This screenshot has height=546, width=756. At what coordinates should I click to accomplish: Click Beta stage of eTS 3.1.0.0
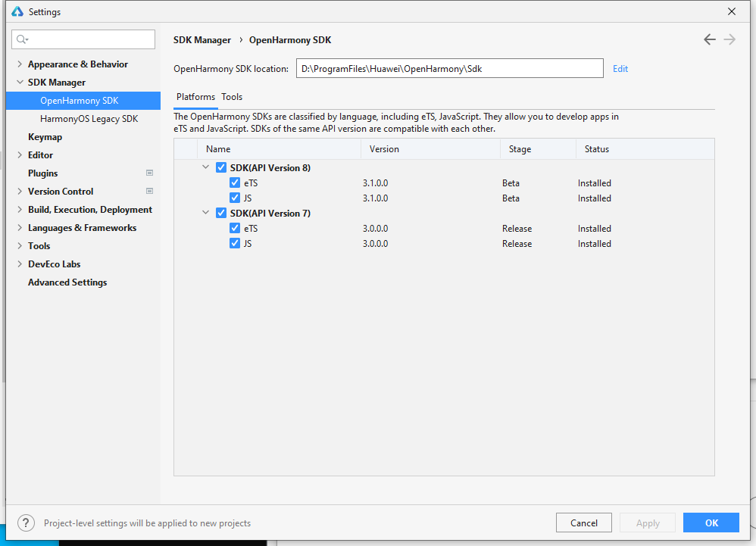pos(511,183)
